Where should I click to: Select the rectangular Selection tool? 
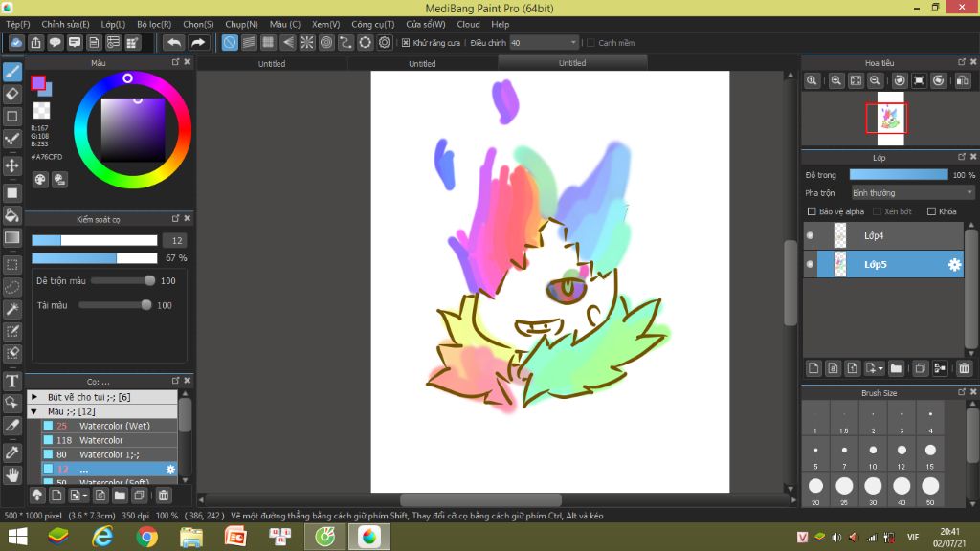(12, 265)
